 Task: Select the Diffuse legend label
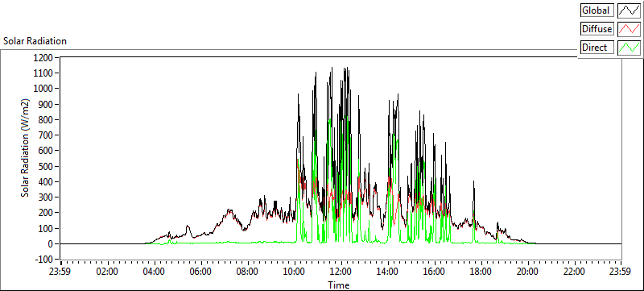[597, 29]
